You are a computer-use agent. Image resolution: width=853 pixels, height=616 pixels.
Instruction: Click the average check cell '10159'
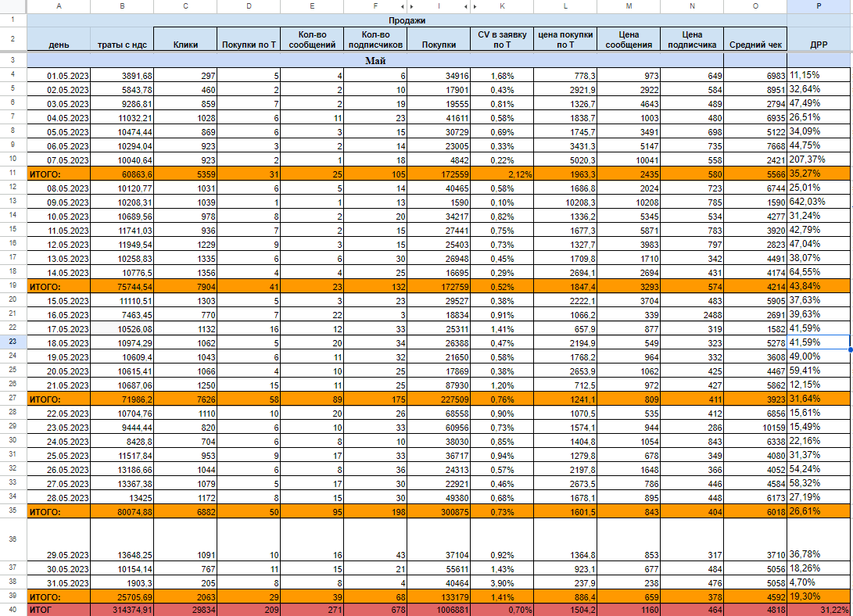(755, 428)
